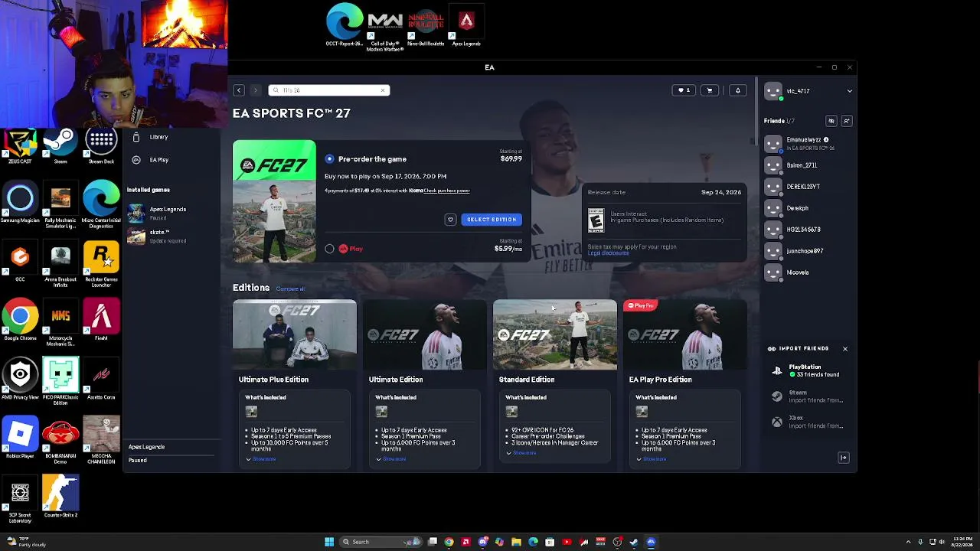The width and height of the screenshot is (980, 551).
Task: Expand Show more under EA Play Pro Edition
Action: click(652, 459)
